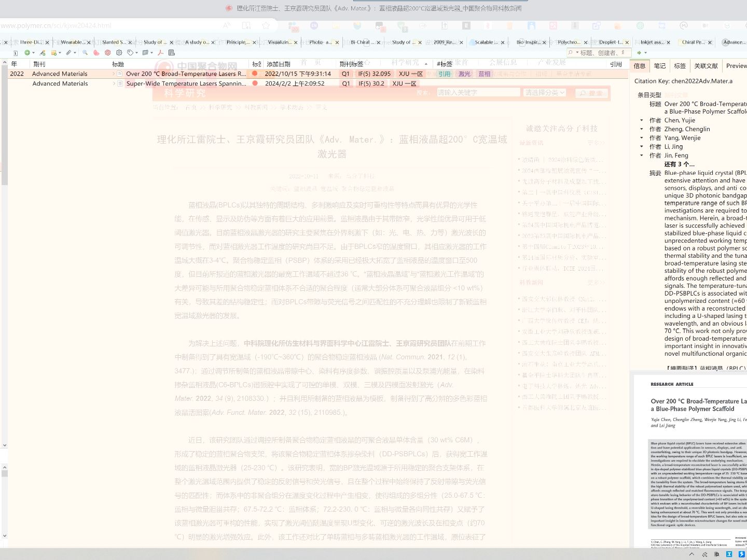Click the green New Item plus icon

pos(27,52)
